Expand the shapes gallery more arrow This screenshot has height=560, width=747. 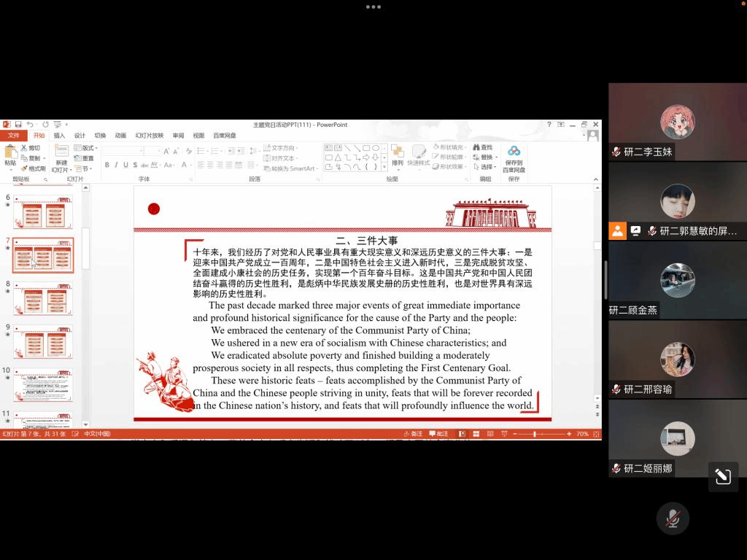pyautogui.click(x=385, y=167)
